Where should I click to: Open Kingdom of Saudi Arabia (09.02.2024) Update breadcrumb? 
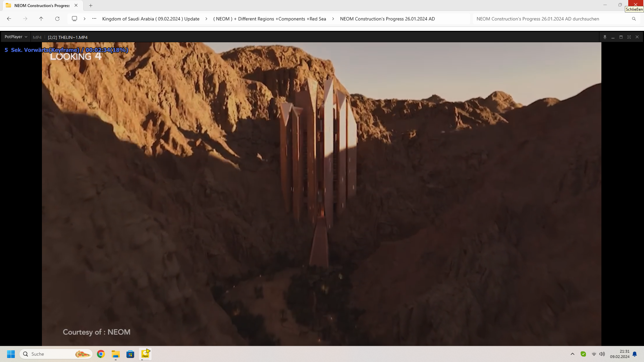tap(151, 19)
